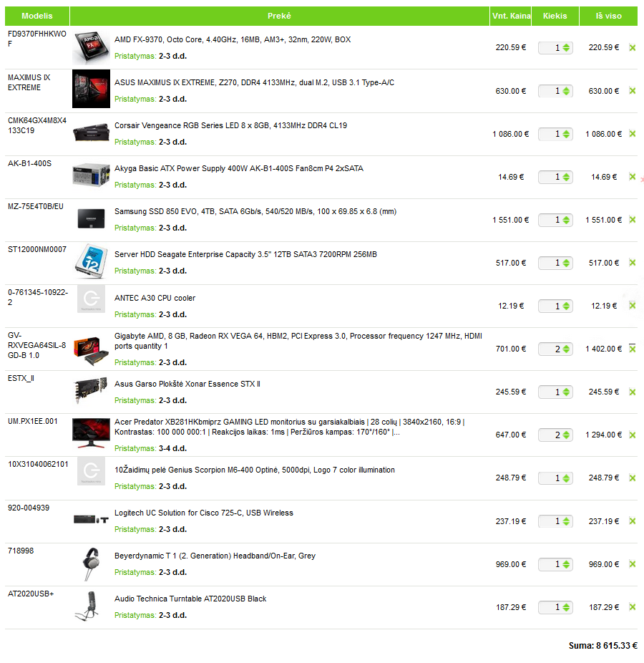Screen dimensions: 644x663
Task: Select model code 920-004939
Action: [x=29, y=508]
